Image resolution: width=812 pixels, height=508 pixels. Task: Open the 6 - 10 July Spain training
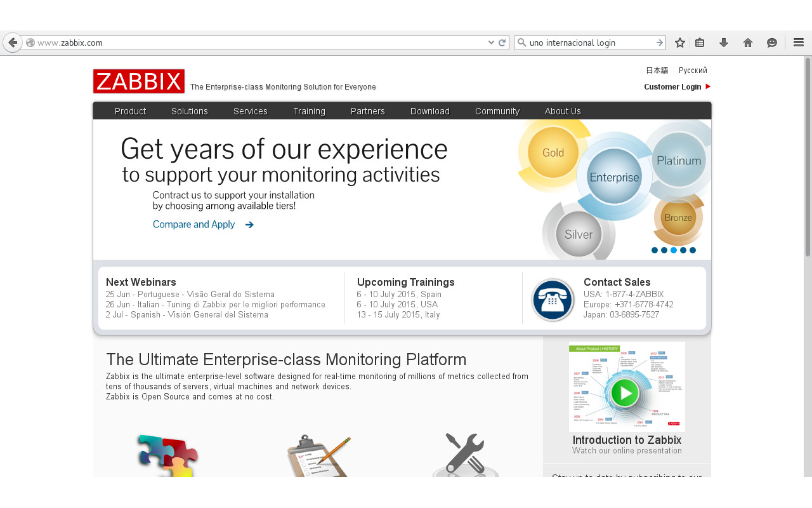point(399,295)
